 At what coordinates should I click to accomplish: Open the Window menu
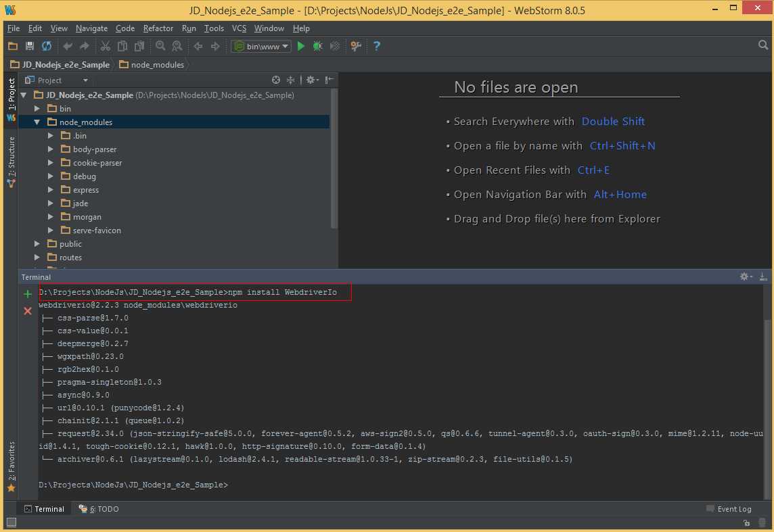tap(269, 28)
